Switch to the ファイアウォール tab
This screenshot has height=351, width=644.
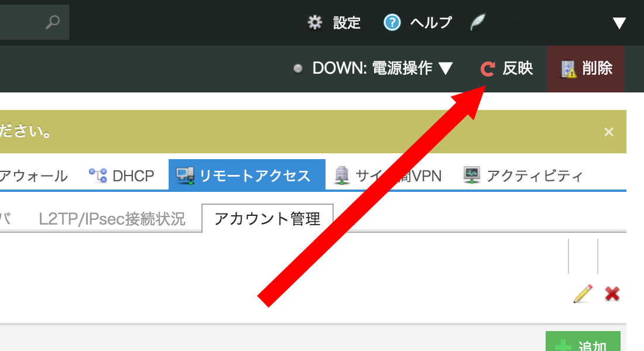[x=32, y=175]
